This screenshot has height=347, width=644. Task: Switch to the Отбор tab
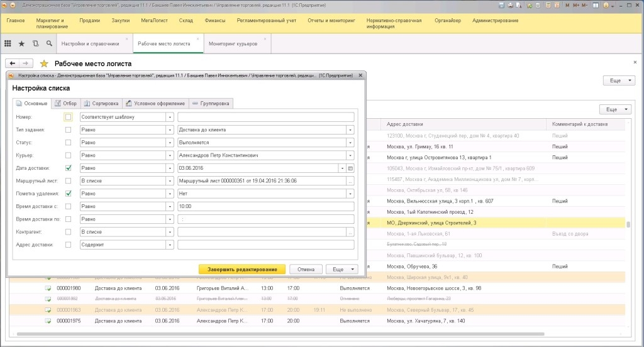(x=66, y=104)
